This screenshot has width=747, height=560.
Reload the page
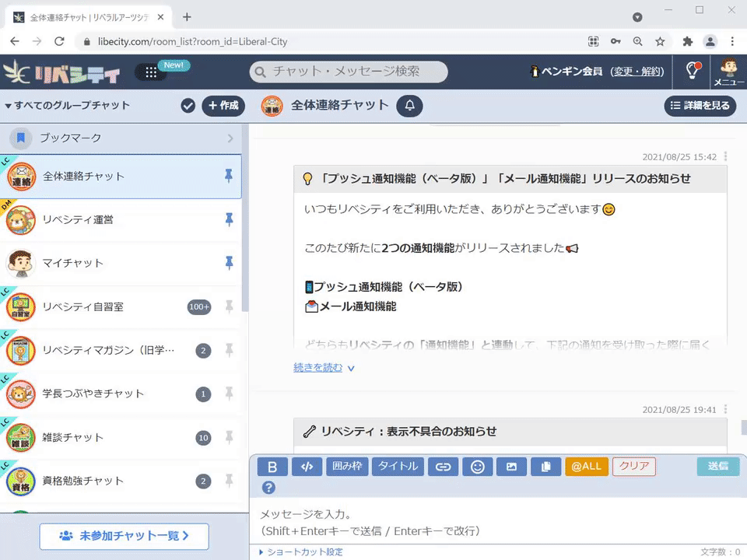59,41
